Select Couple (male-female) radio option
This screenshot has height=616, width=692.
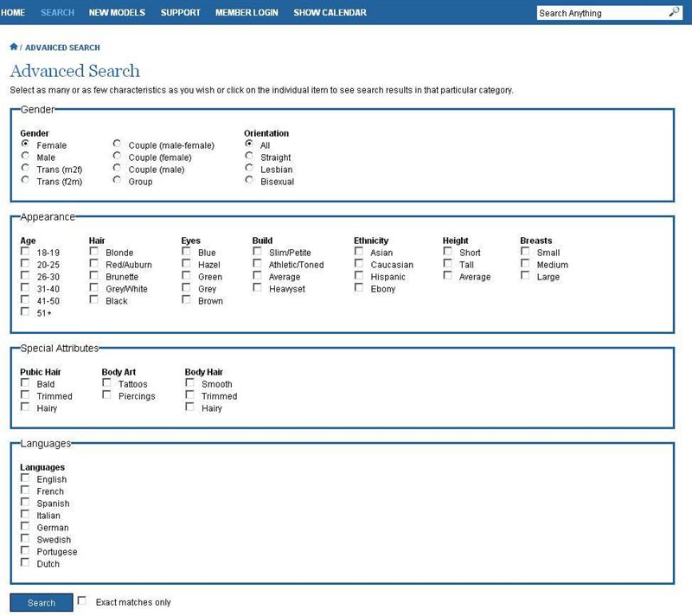point(117,144)
